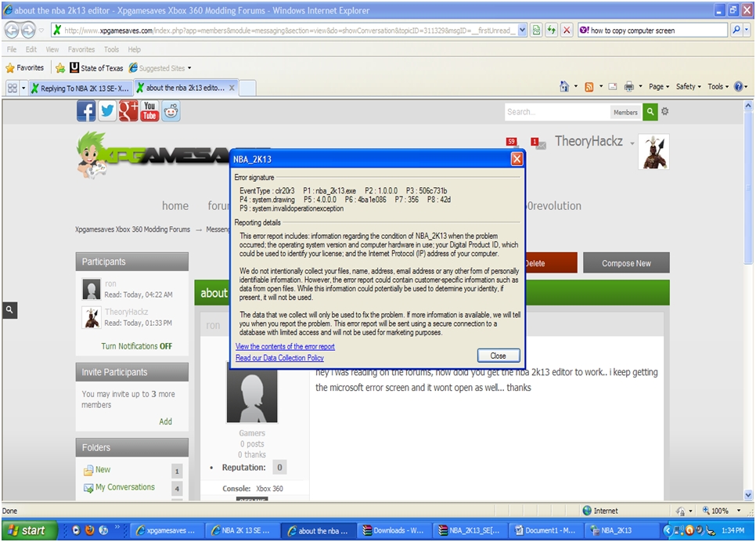Viewport: 756px width, 542px height.
Task: Switch to 'Replying To NBA 2K 13 SE' tab
Action: pyautogui.click(x=79, y=89)
